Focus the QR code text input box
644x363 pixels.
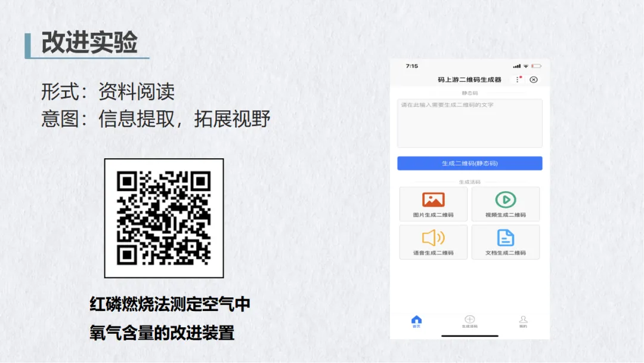coord(469,123)
